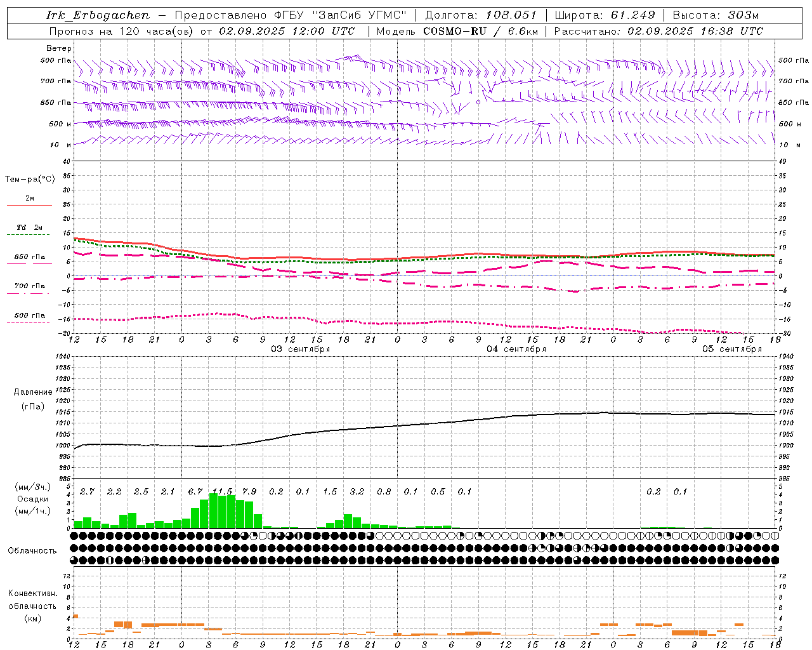Click the (мм/3ч.) precipitation unit label
812x650 pixels.
(x=33, y=487)
